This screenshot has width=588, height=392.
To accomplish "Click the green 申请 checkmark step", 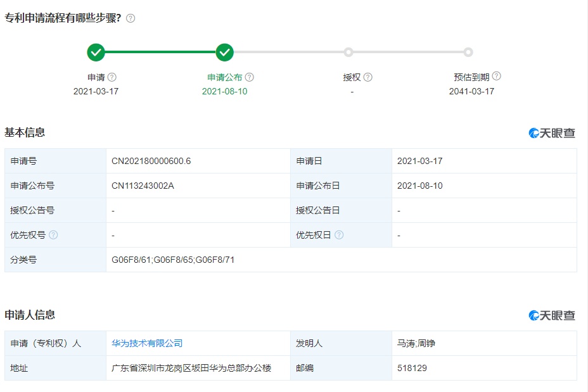I will pos(96,53).
